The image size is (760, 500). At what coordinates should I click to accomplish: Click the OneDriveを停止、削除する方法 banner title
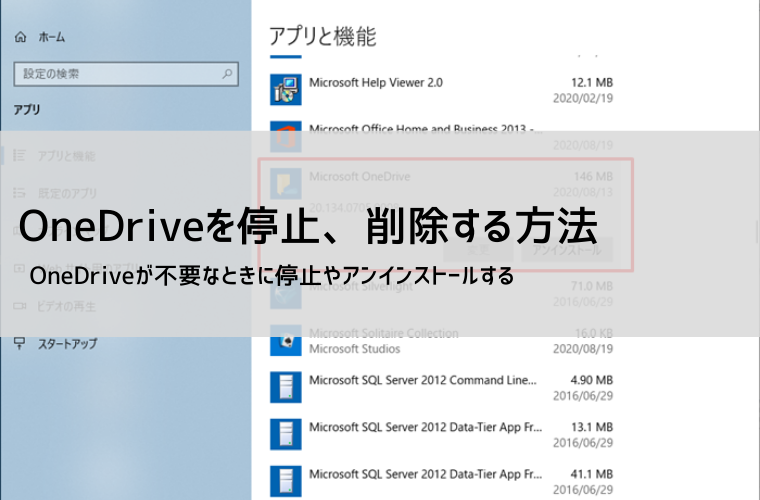(308, 226)
